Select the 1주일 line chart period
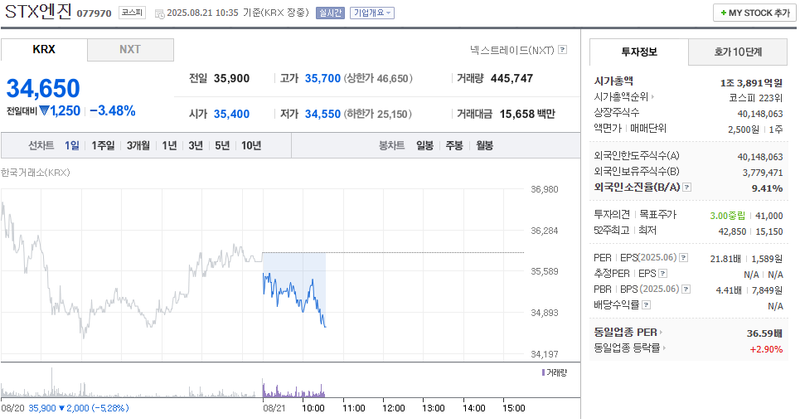The width and height of the screenshot is (800, 419). (103, 145)
